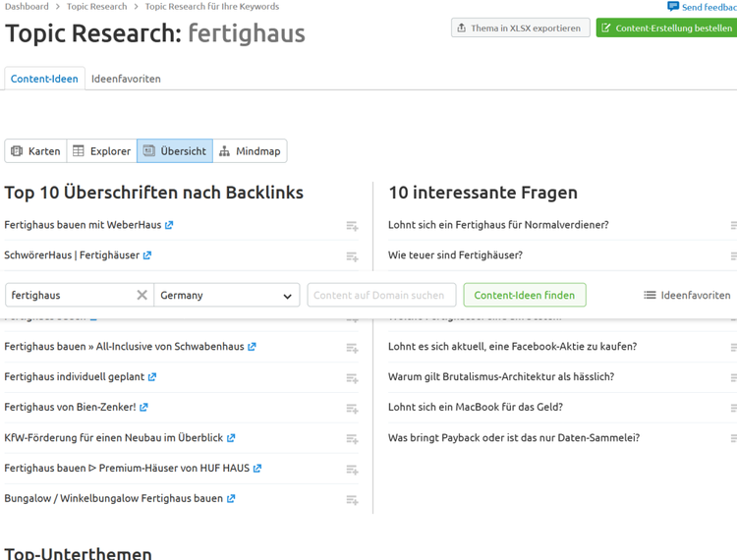Add KfW-Förderung headline to favorites icon
Viewport: 737px width, 560px height.
pos(352,439)
